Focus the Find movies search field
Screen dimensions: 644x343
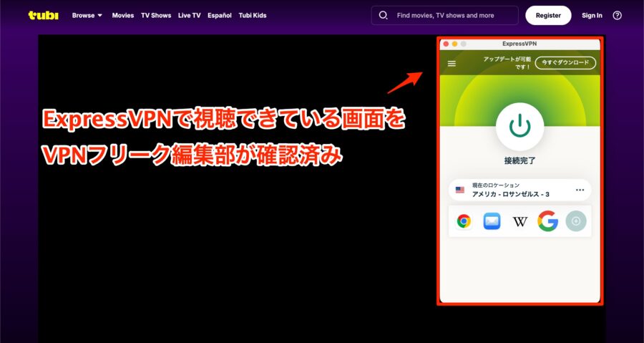445,15
